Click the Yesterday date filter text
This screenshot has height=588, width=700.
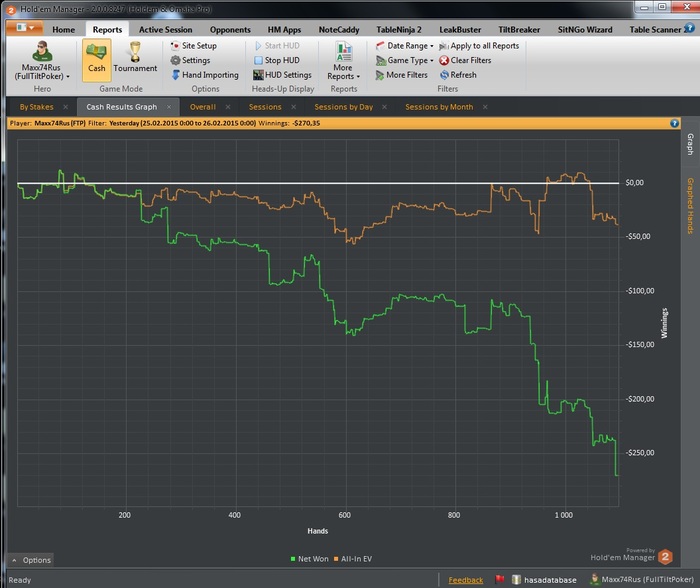[182, 123]
